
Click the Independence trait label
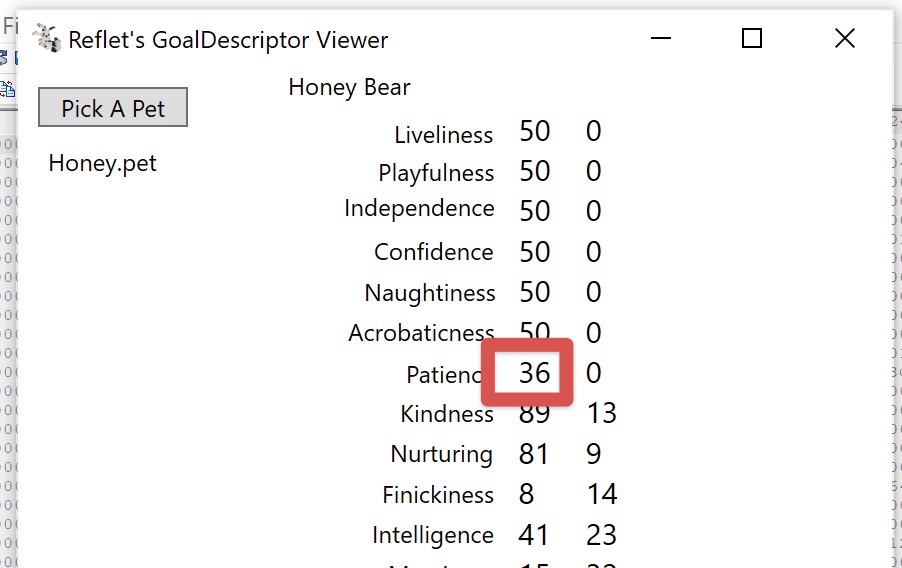[x=419, y=208]
